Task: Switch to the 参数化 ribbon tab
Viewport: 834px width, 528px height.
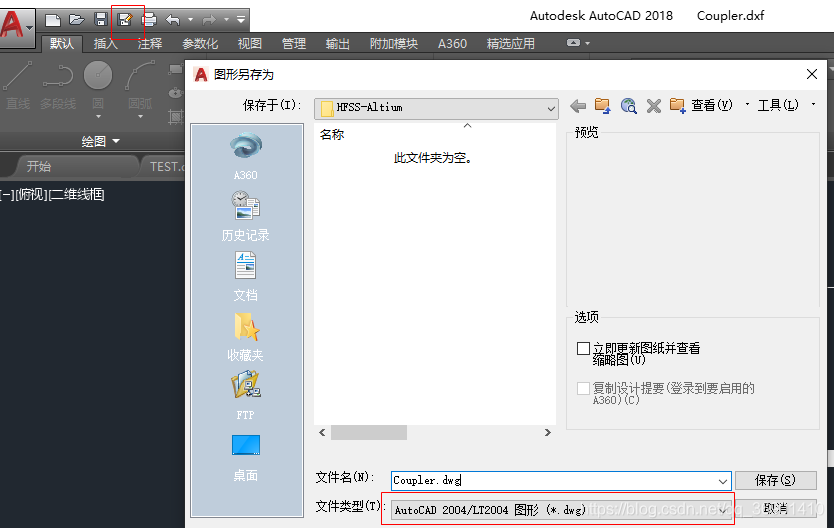Action: click(x=200, y=44)
